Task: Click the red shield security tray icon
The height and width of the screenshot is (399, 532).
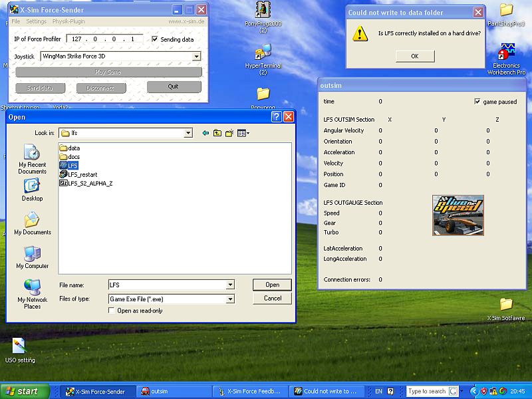Action: tap(484, 391)
